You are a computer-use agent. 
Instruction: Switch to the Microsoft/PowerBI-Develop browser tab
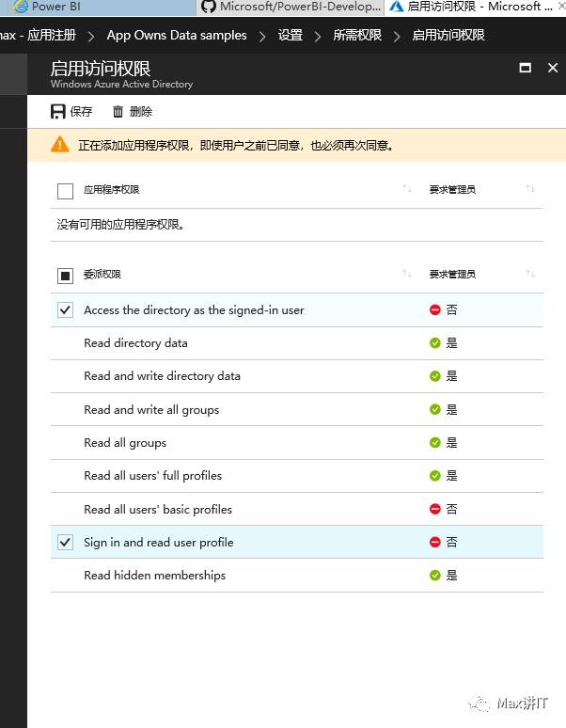pos(291,7)
